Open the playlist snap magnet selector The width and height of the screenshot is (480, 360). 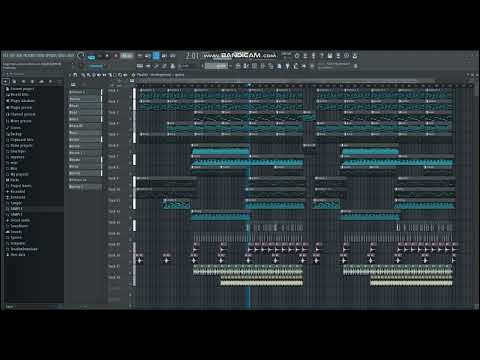click(x=75, y=75)
